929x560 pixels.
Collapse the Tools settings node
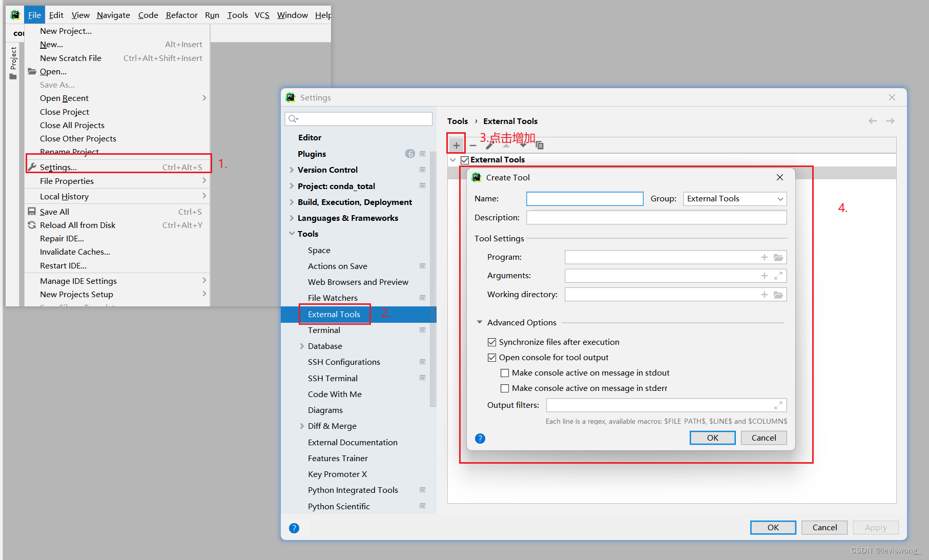point(292,234)
